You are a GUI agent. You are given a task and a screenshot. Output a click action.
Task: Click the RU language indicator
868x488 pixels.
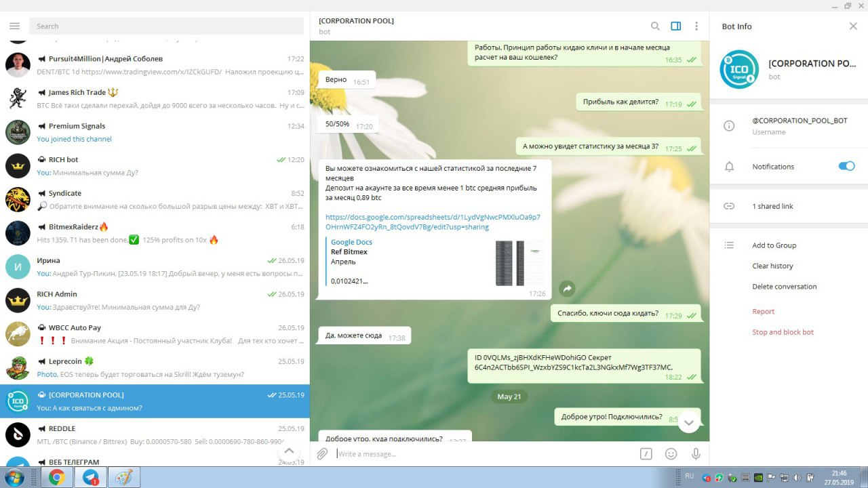click(x=689, y=476)
